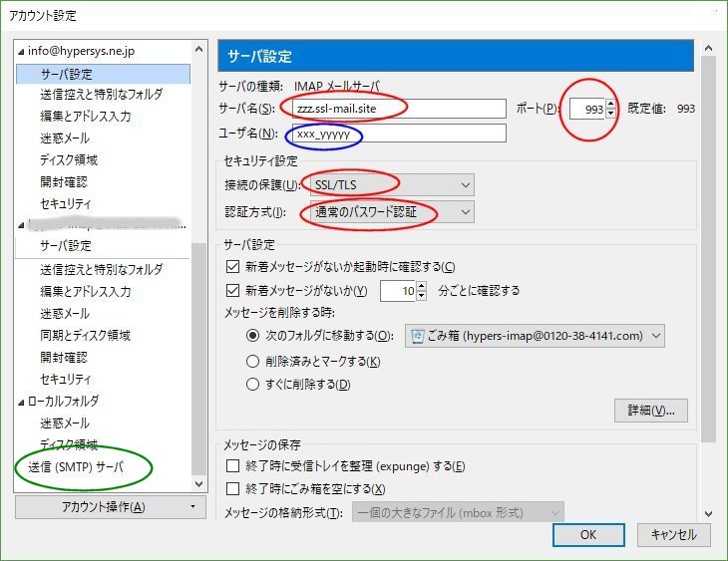Collapse the ローカルフォルダ tree node

(21, 402)
